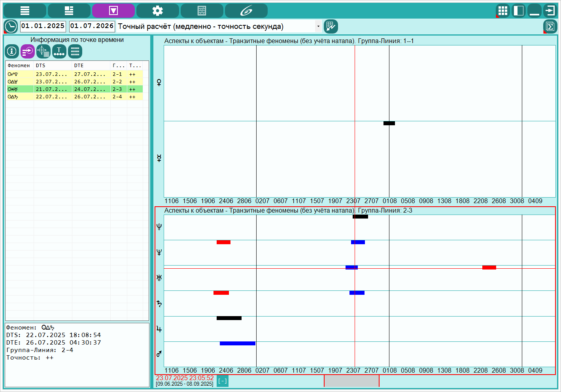Image resolution: width=561 pixels, height=392 pixels.
Task: Click the Информация по точке времени heading
Action: click(x=77, y=40)
